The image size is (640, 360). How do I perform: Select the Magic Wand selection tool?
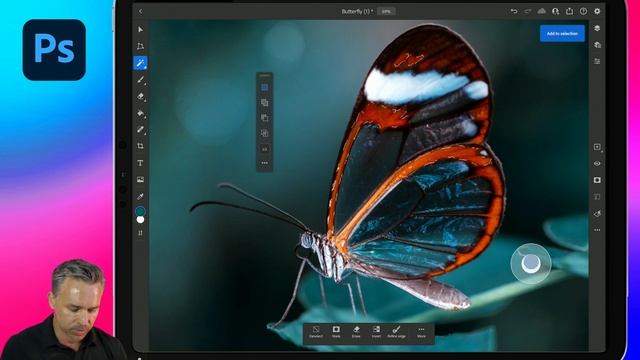pos(140,63)
